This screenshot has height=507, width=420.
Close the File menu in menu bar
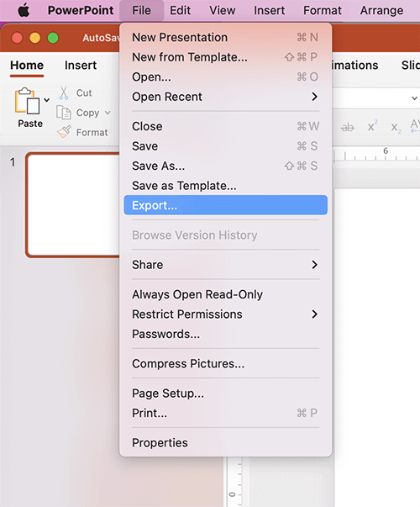(141, 10)
